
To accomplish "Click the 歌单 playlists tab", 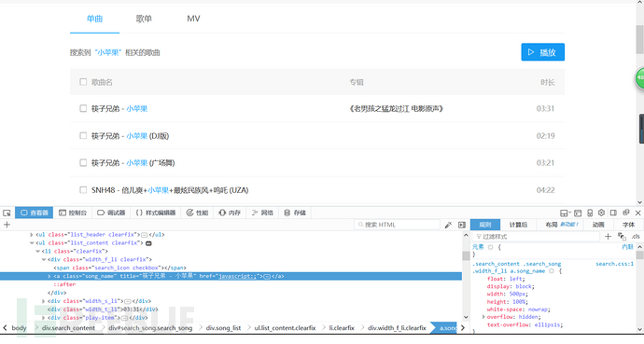I will click(x=144, y=19).
